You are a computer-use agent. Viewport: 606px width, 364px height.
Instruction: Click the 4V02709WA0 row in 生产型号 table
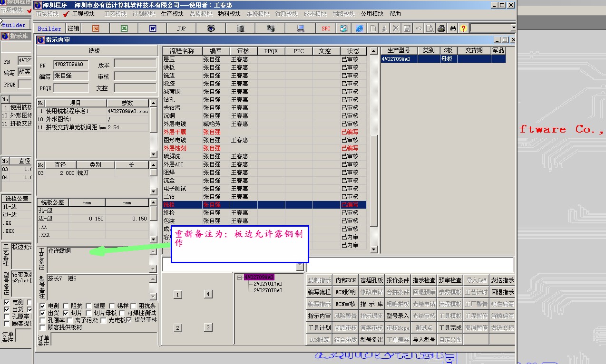pyautogui.click(x=443, y=59)
